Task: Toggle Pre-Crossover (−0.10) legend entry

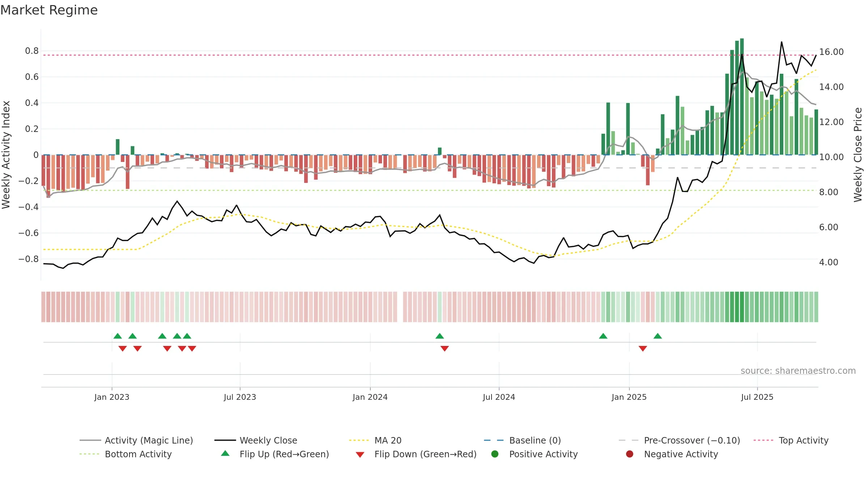Action: pos(680,440)
